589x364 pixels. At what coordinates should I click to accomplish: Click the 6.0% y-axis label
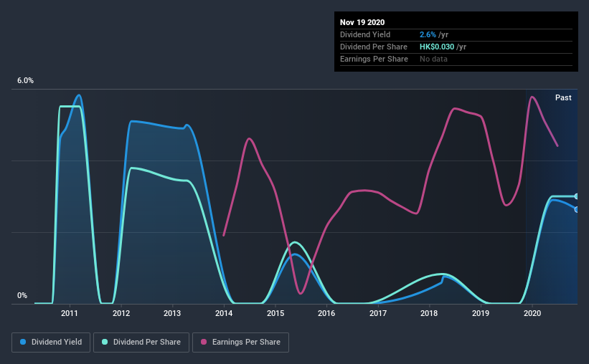pos(25,81)
